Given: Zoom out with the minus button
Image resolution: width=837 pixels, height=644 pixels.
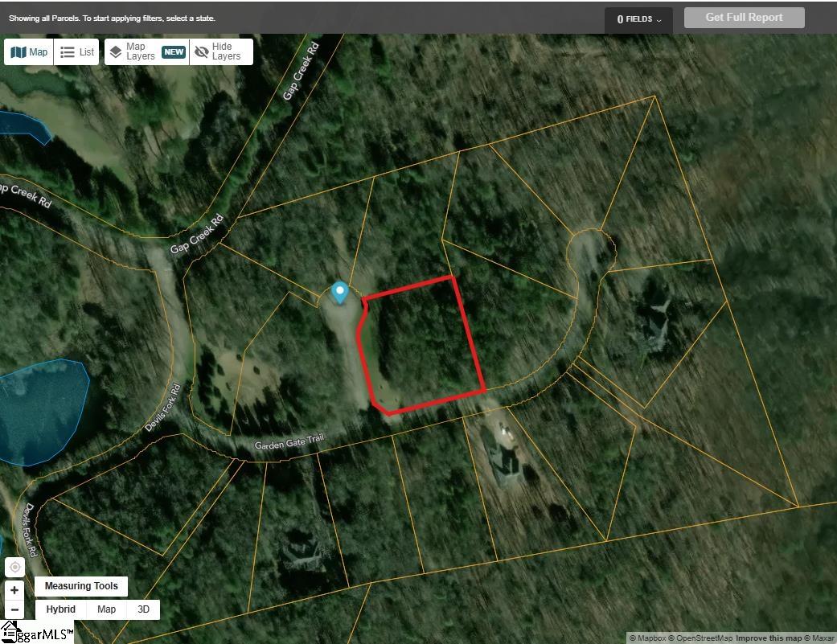Looking at the screenshot, I should pyautogui.click(x=15, y=609).
